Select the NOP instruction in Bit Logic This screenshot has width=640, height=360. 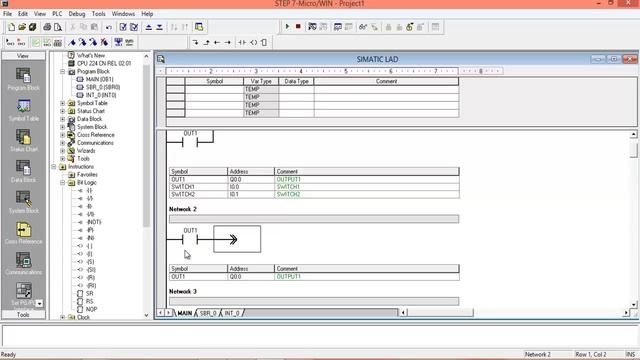[x=91, y=309]
